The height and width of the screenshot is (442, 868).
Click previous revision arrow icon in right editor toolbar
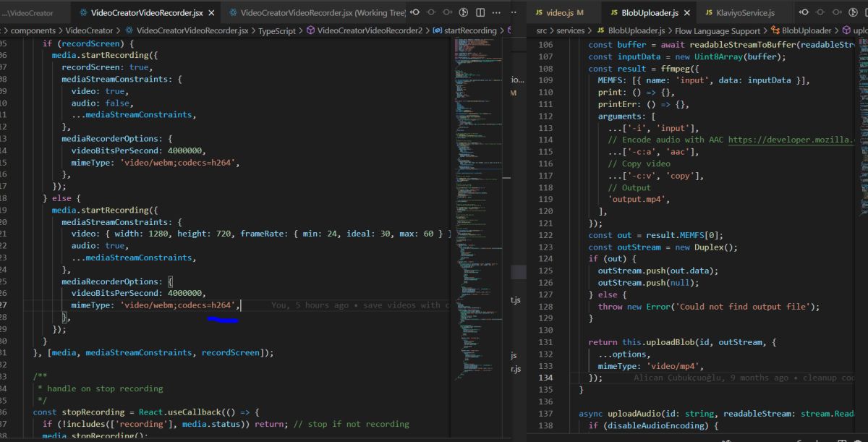coord(804,12)
